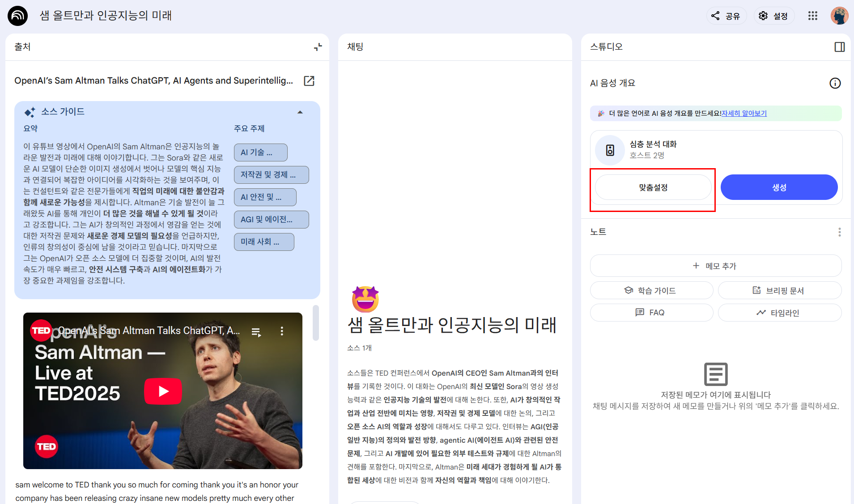Click the source panel scrollbar

(316, 323)
